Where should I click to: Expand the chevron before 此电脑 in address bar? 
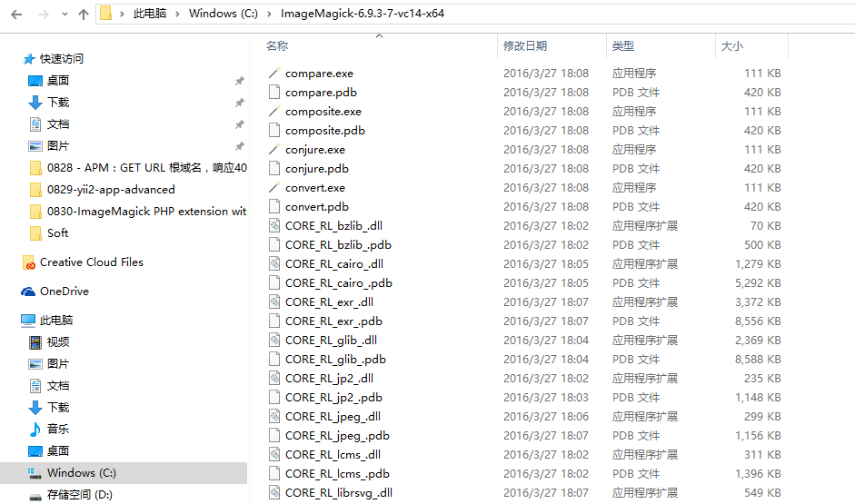tap(122, 15)
